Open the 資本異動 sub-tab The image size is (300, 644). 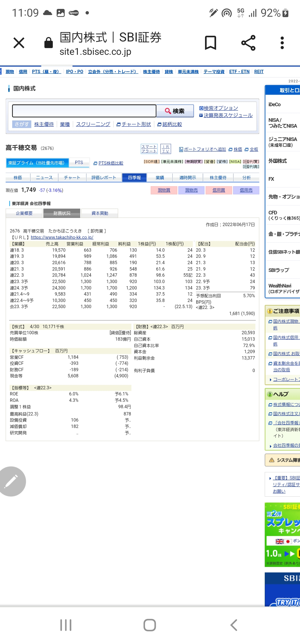click(100, 213)
